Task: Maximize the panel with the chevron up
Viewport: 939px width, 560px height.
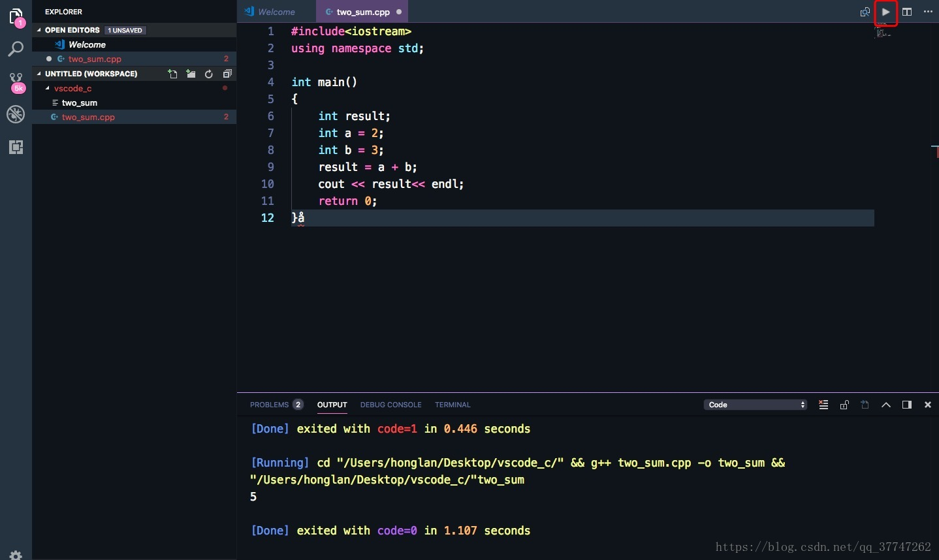Action: point(886,405)
